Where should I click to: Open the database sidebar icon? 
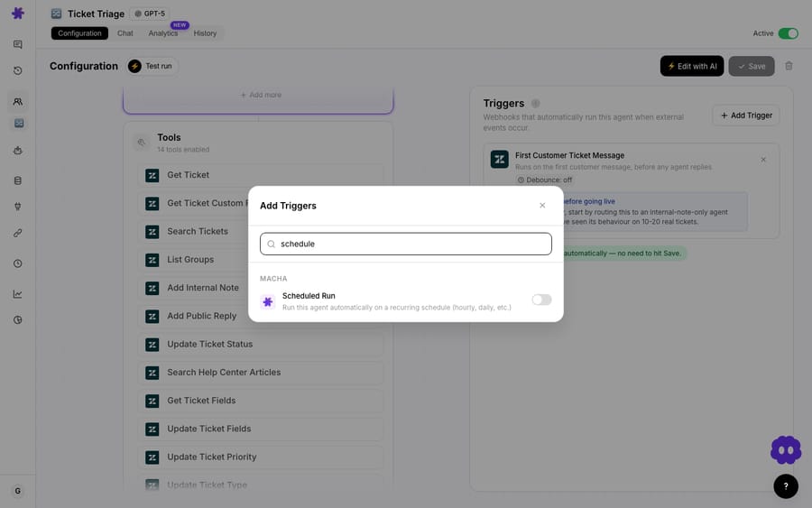[18, 180]
